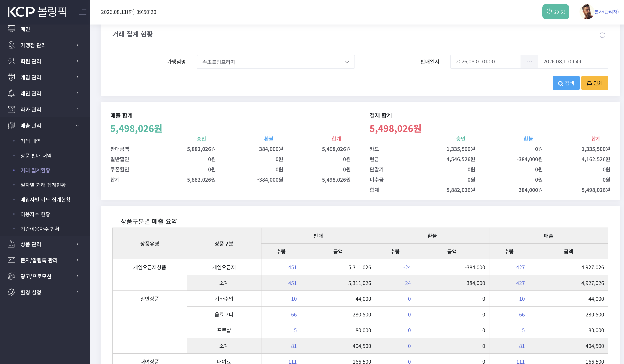The image size is (624, 364).
Task: Click the 인쇄 print button
Action: (x=595, y=83)
